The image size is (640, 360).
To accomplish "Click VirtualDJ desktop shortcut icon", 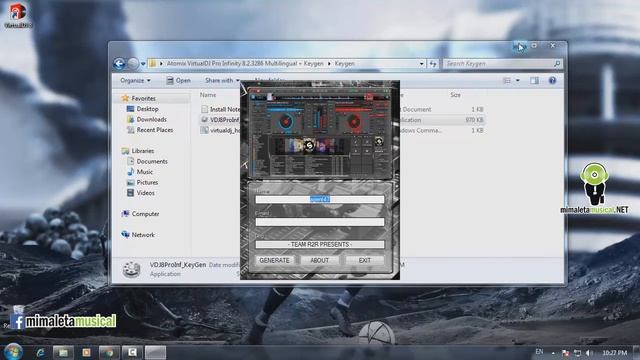I will coord(18,16).
